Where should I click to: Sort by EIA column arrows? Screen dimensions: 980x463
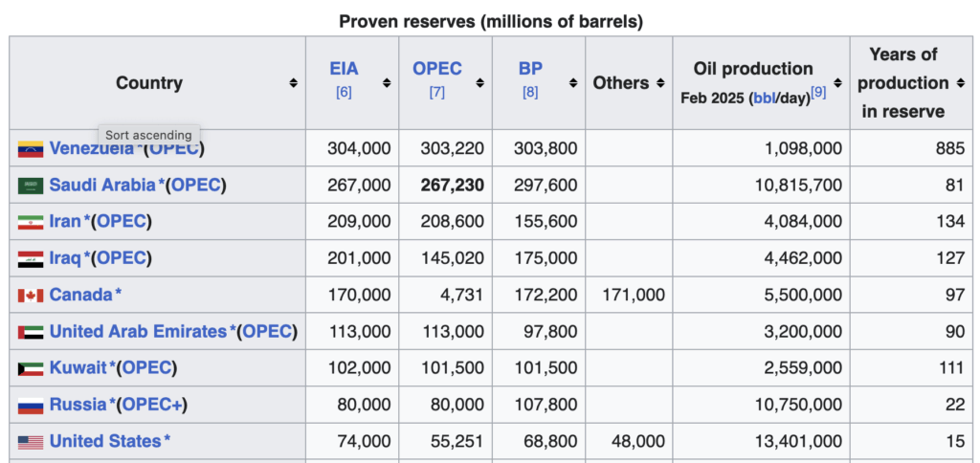pyautogui.click(x=386, y=83)
